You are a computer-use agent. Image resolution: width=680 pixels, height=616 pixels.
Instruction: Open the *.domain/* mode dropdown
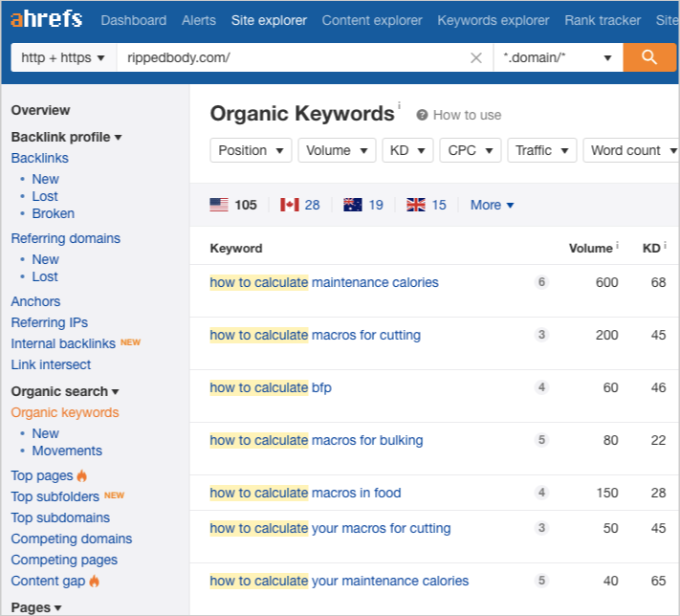559,57
